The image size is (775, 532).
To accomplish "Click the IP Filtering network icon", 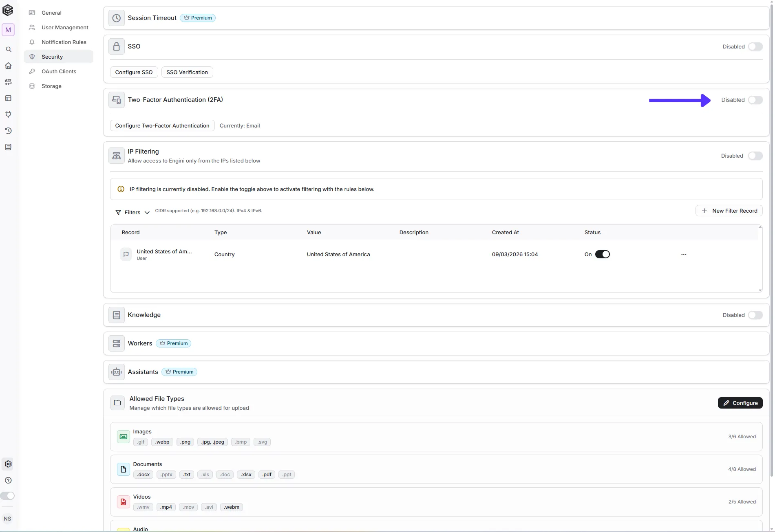I will click(x=117, y=156).
